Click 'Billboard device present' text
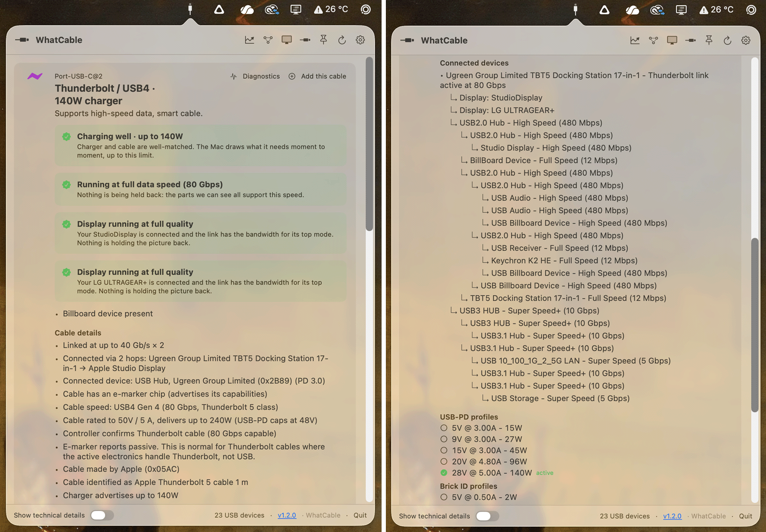766x532 pixels. click(108, 314)
